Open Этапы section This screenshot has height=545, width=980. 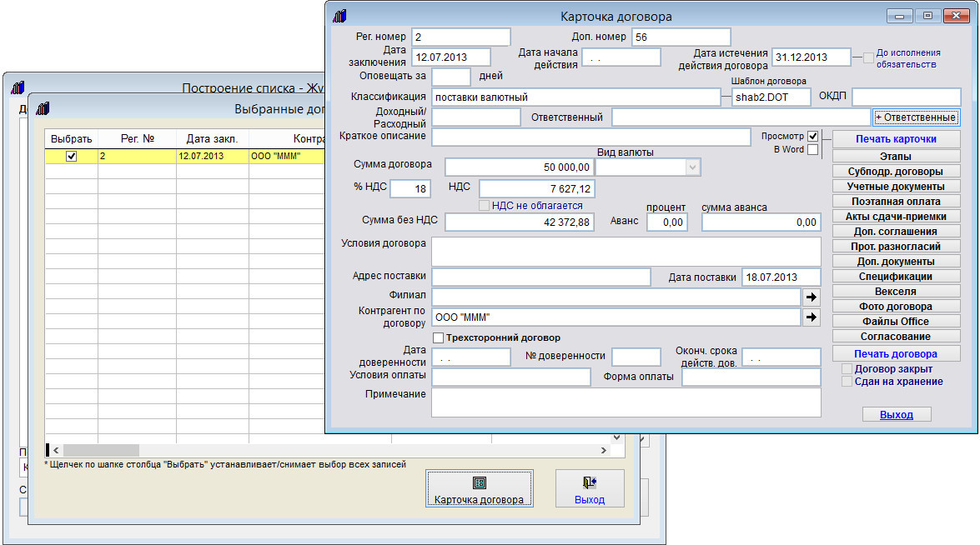pyautogui.click(x=896, y=156)
